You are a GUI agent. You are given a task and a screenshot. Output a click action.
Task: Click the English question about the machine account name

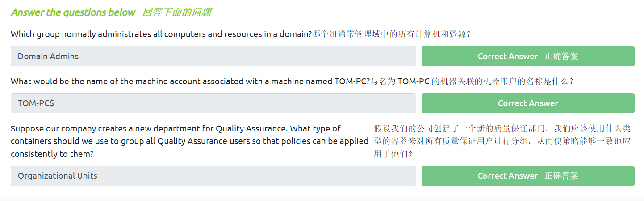[x=190, y=81]
